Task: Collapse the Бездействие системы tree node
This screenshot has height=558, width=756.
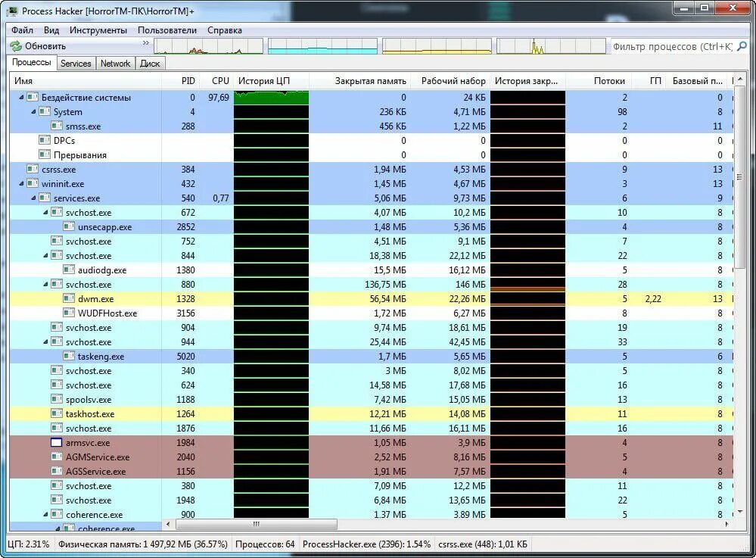Action: pyautogui.click(x=21, y=98)
